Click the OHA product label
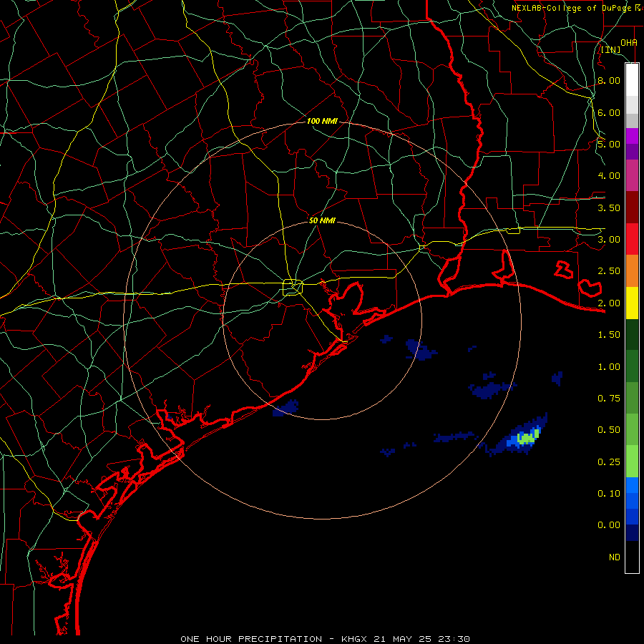This screenshot has height=644, width=644. [x=629, y=42]
